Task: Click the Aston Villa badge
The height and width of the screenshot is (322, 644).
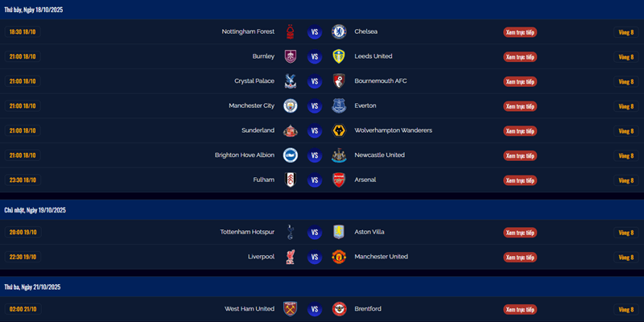Action: coord(339,232)
